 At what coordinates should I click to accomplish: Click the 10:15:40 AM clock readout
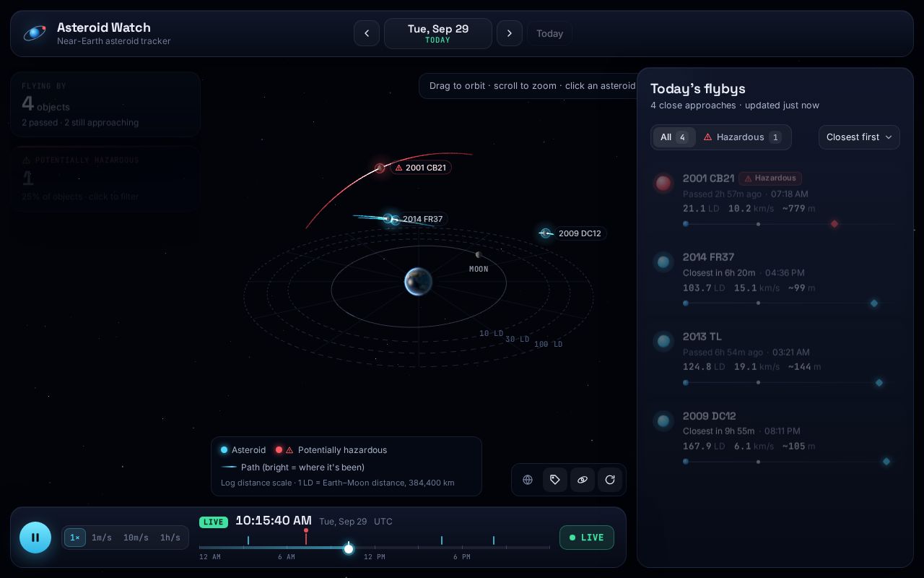click(274, 521)
